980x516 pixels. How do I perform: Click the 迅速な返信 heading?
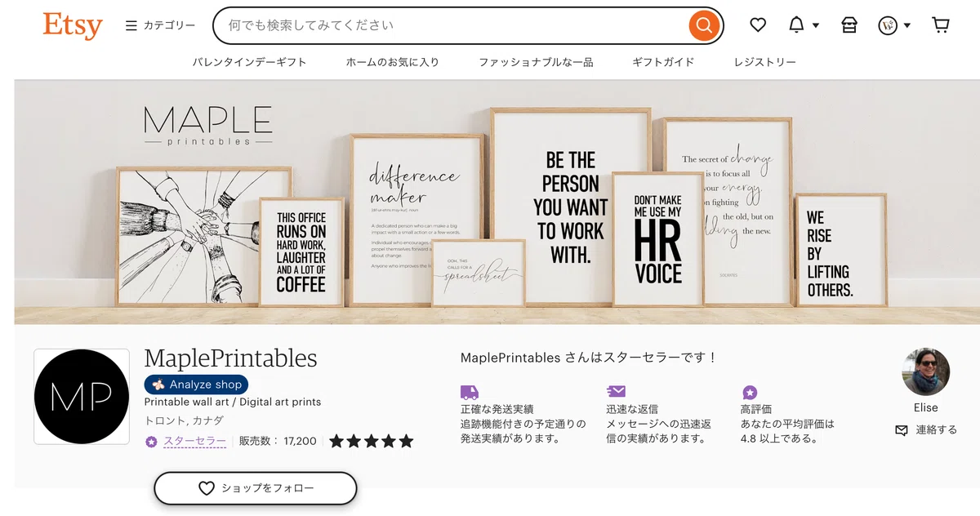pos(632,409)
